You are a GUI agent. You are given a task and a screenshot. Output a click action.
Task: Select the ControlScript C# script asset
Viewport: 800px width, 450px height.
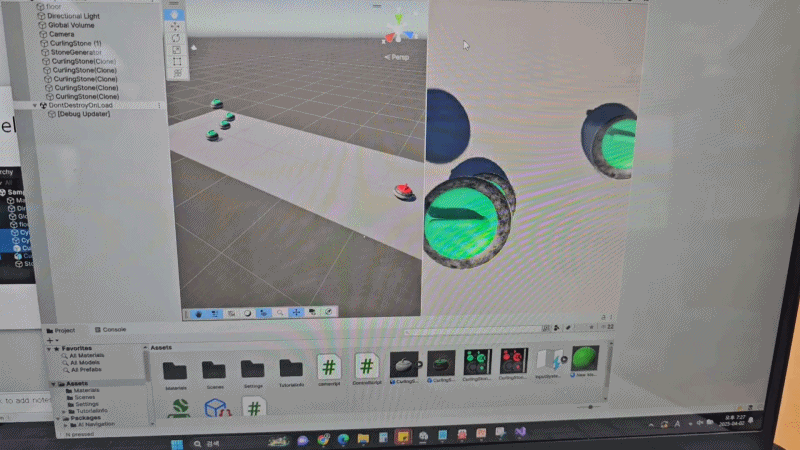(366, 368)
